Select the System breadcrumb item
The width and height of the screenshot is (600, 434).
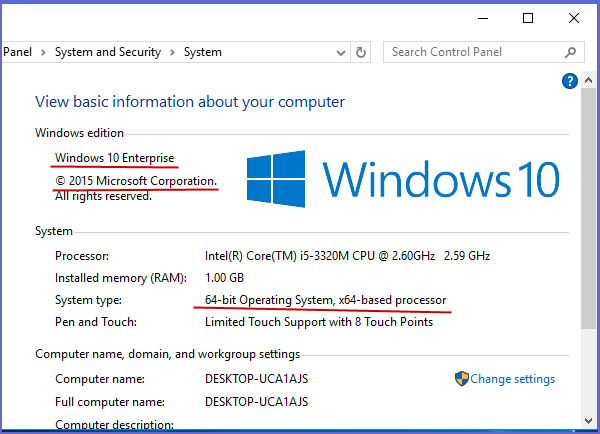click(x=203, y=52)
